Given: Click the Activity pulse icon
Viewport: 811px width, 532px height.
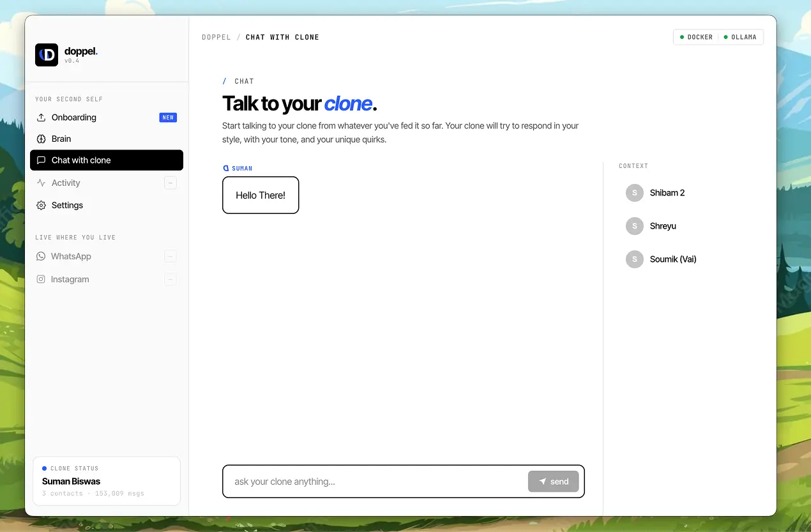Looking at the screenshot, I should [x=41, y=183].
